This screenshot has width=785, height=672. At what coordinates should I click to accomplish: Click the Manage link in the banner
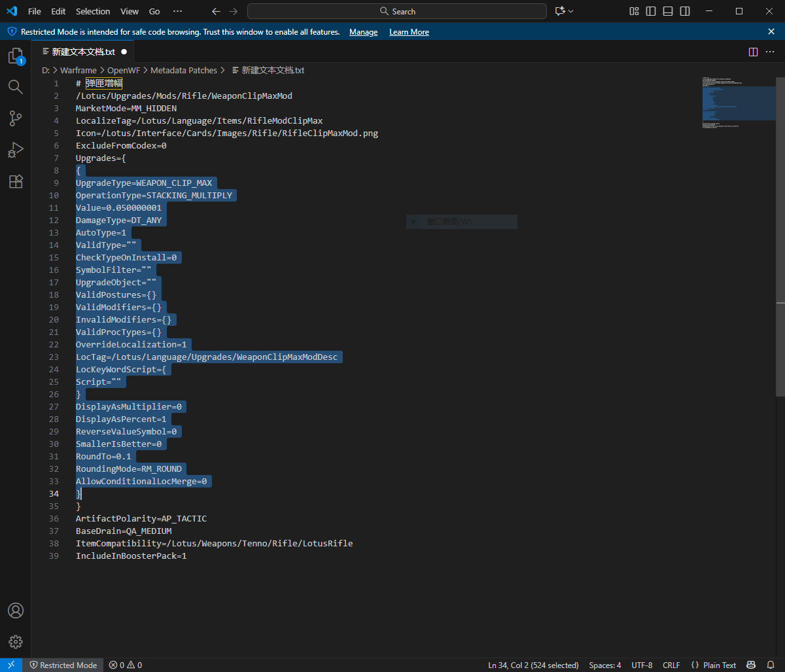[363, 32]
